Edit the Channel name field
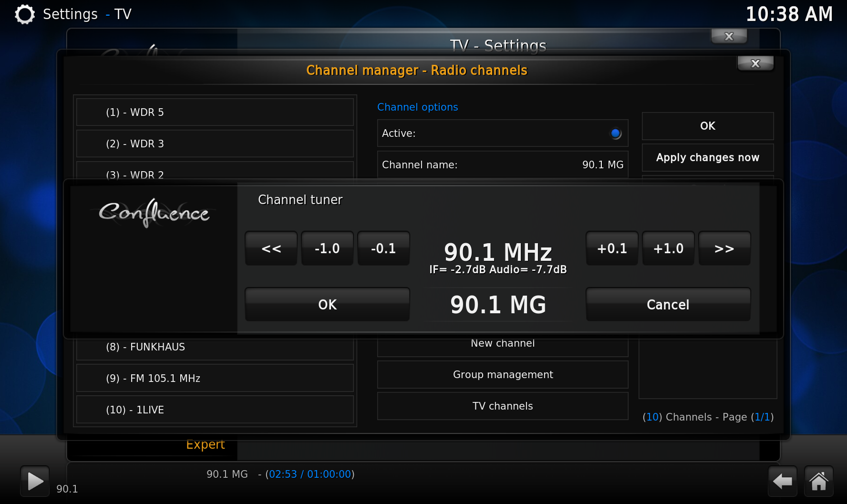This screenshot has width=847, height=504. coord(503,165)
